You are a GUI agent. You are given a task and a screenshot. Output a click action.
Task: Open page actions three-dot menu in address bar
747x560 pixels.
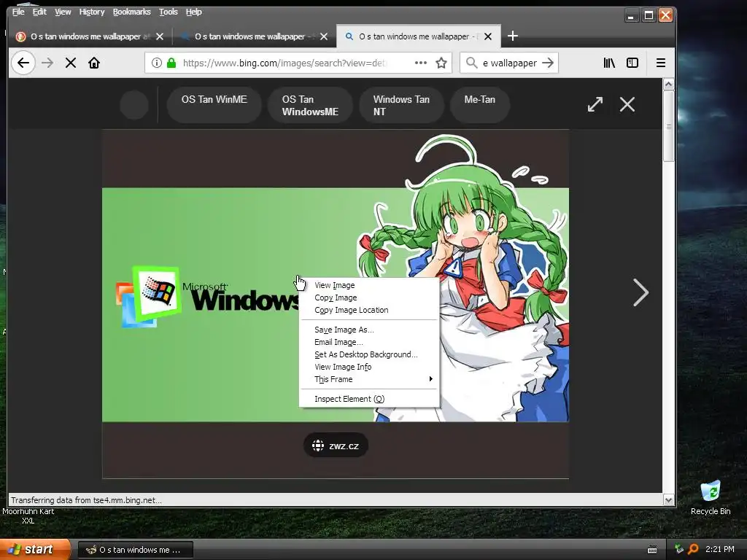pos(421,63)
